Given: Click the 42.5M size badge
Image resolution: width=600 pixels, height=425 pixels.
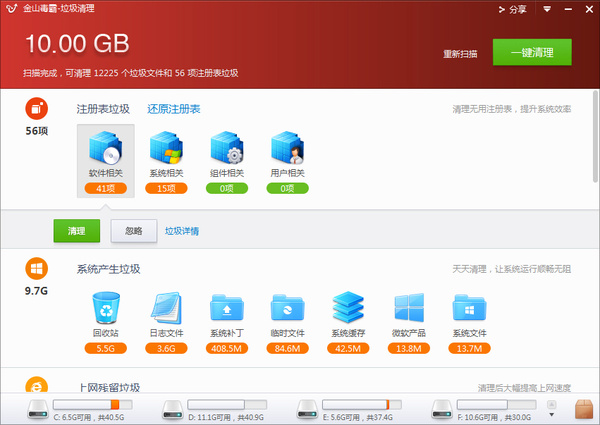Looking at the screenshot, I should click(348, 348).
